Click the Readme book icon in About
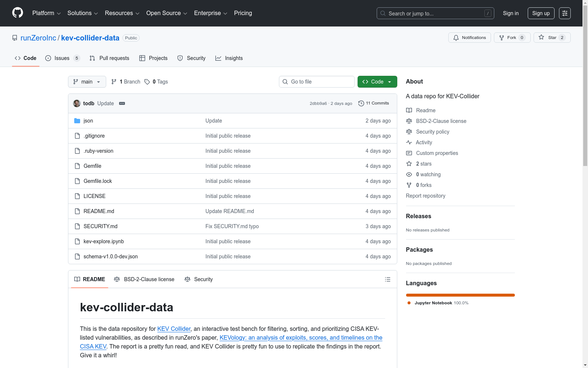588x368 pixels. [x=409, y=110]
